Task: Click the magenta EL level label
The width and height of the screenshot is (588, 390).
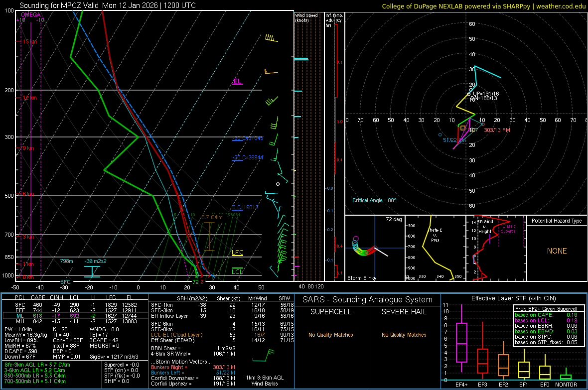Action: [x=237, y=81]
